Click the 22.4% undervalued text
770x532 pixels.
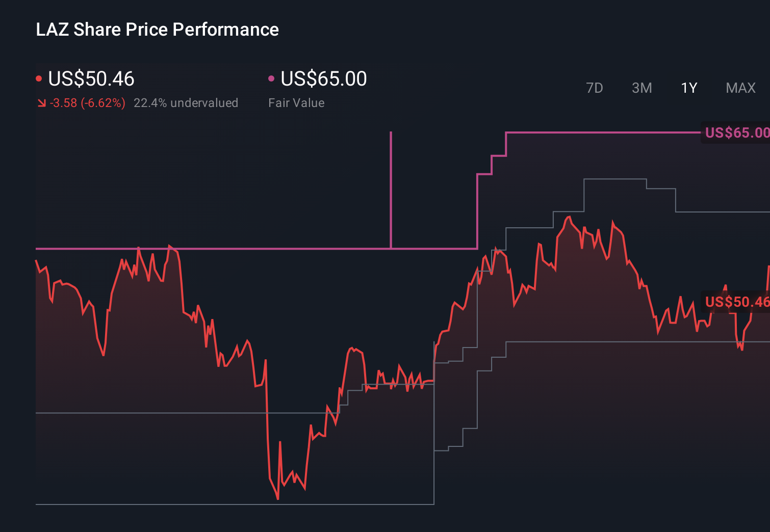(x=186, y=102)
